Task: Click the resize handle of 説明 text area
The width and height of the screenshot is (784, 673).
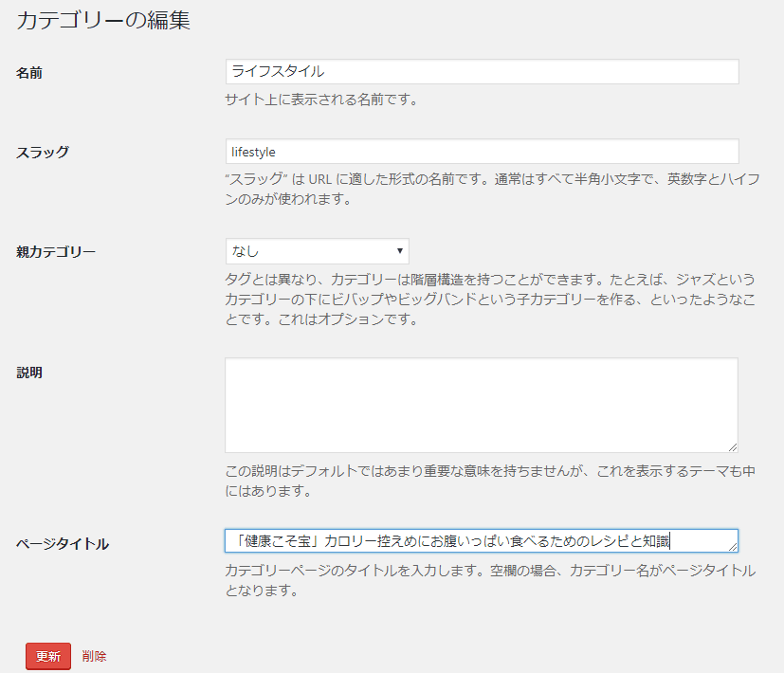Action: [732, 446]
